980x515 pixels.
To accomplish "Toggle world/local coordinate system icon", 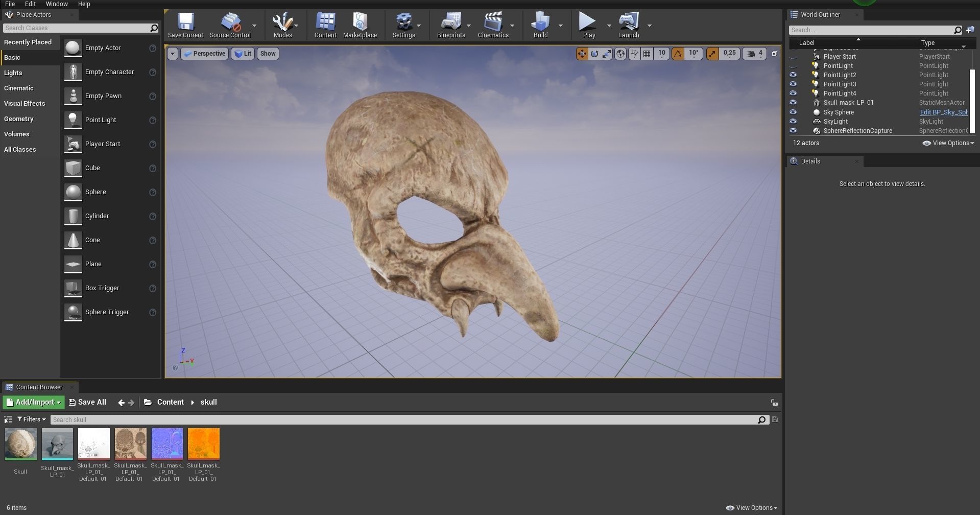I will point(620,54).
